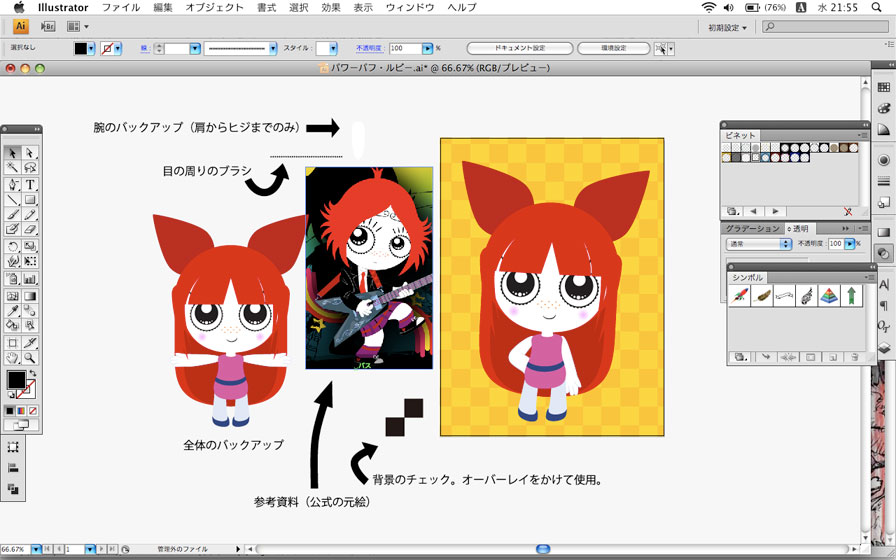Toggle the Gradient icon in right dock

(883, 232)
